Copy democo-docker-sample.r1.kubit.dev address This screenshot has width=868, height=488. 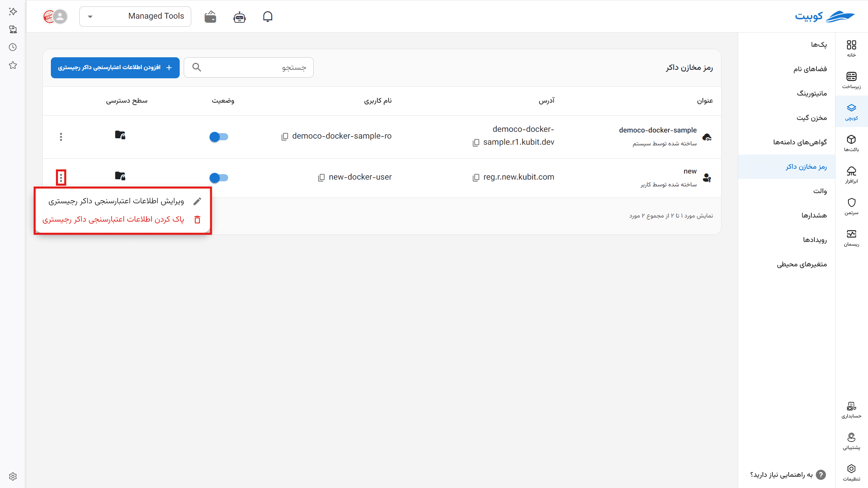click(476, 142)
